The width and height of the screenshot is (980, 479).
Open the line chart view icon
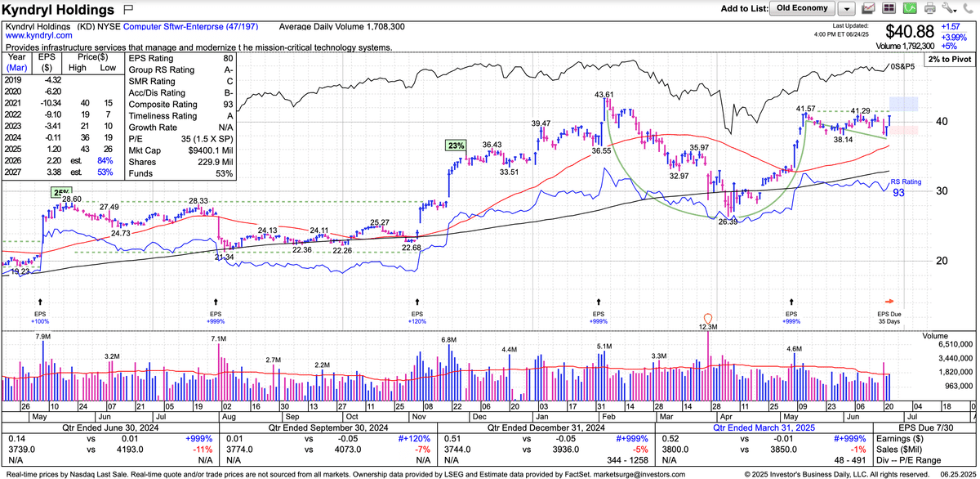(x=869, y=9)
